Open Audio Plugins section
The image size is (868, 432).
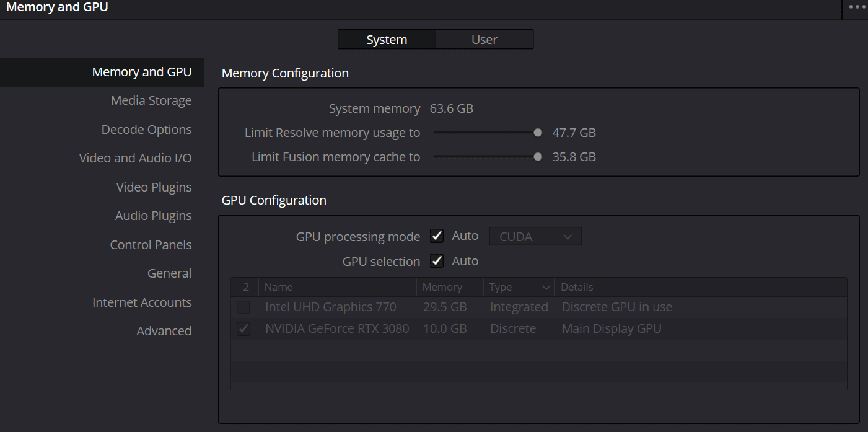coord(154,216)
